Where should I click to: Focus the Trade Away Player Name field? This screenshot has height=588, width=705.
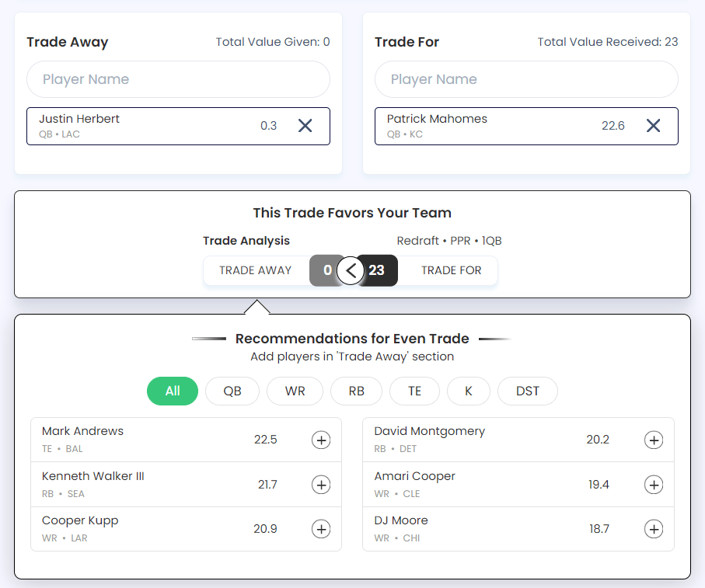[x=179, y=79]
